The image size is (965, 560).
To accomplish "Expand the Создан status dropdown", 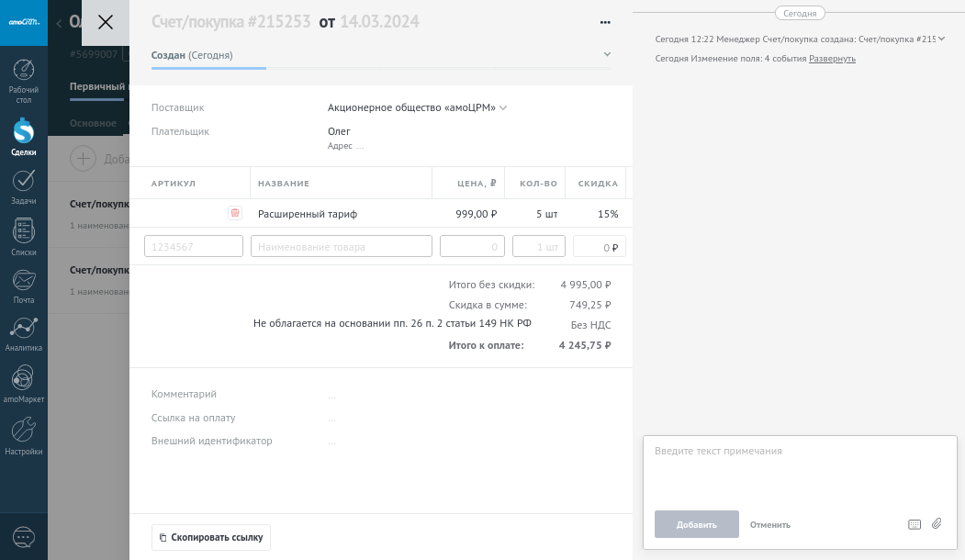I will click(607, 55).
